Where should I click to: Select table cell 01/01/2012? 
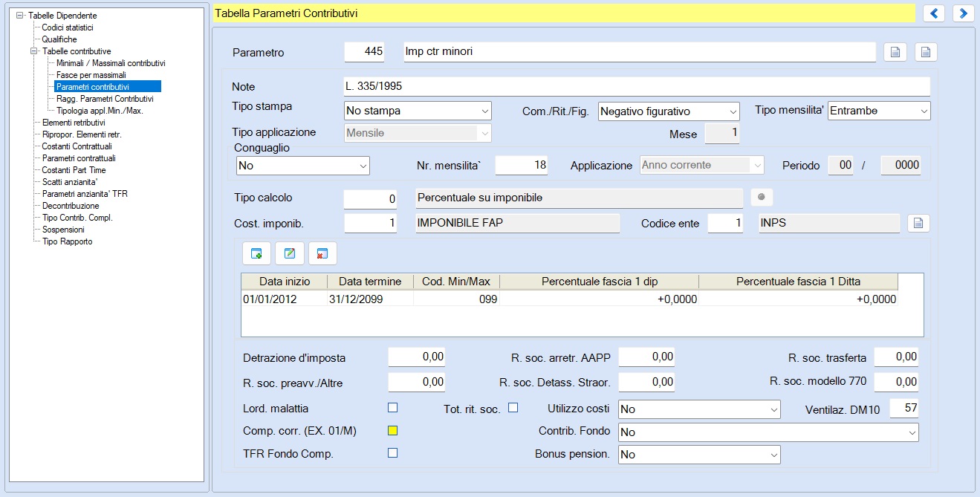(285, 299)
